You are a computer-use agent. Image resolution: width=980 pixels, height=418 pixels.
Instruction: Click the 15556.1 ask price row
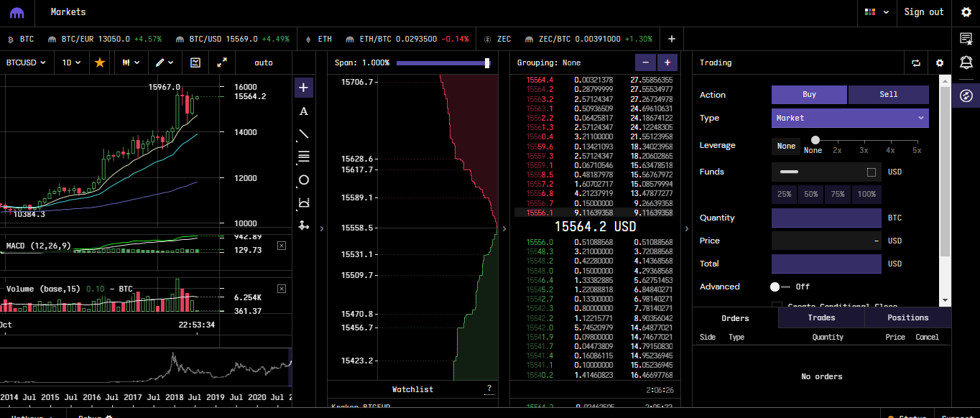(594, 213)
